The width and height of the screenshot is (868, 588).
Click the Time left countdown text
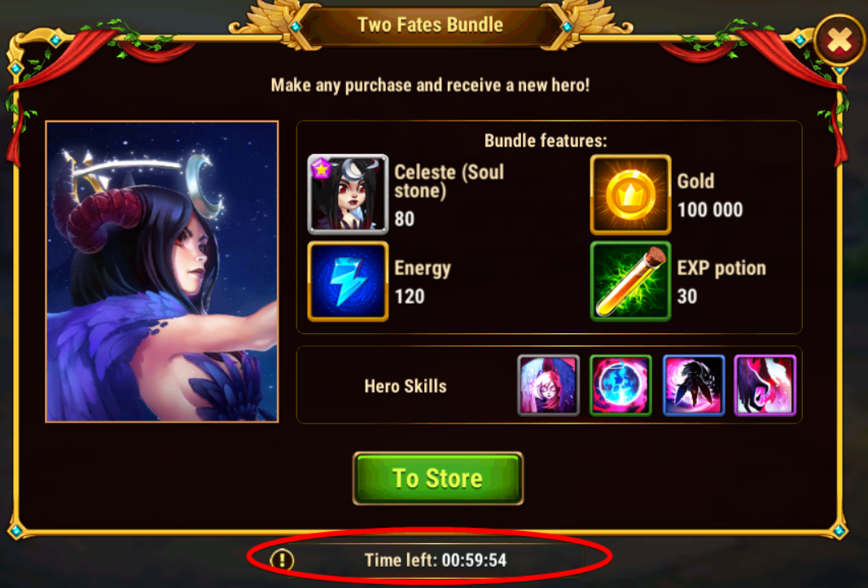pos(436,559)
